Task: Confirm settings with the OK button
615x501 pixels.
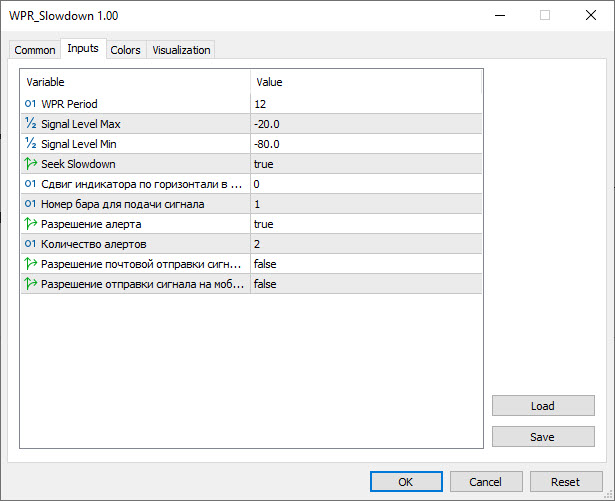Action: 405,481
